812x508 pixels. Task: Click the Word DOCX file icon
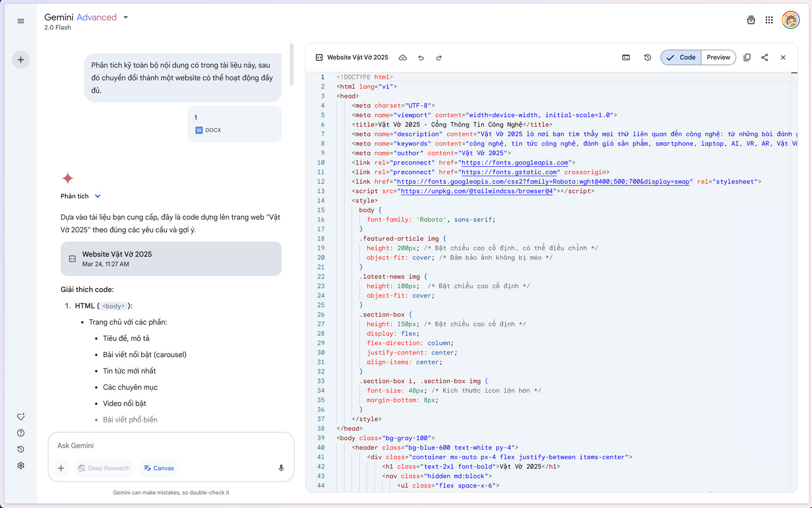(199, 130)
